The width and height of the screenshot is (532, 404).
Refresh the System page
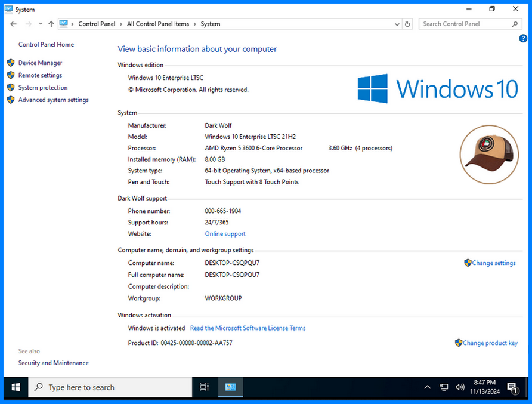point(407,24)
